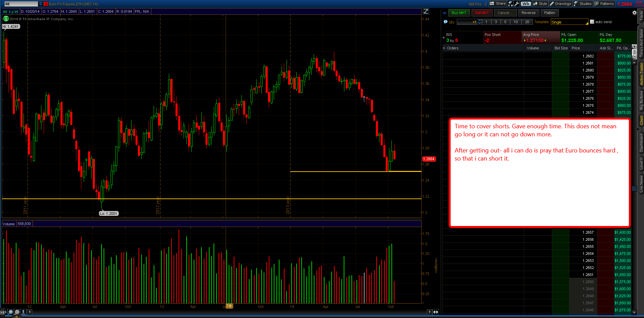Click the chart scroll left arrow

[30, 312]
